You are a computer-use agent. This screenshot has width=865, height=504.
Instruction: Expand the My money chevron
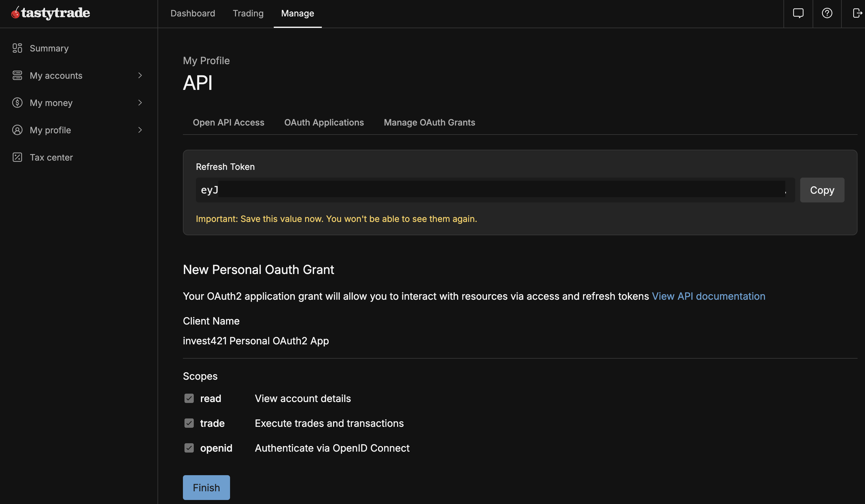tap(140, 103)
